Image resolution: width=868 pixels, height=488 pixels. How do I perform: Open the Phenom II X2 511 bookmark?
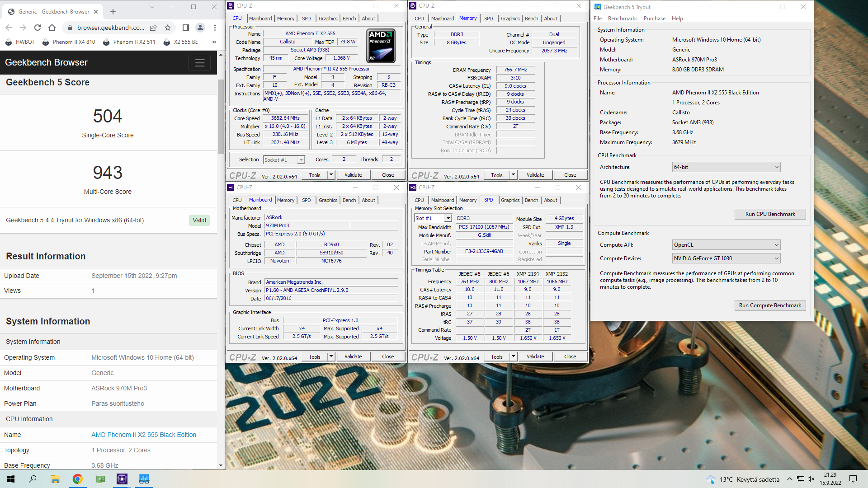[x=129, y=42]
